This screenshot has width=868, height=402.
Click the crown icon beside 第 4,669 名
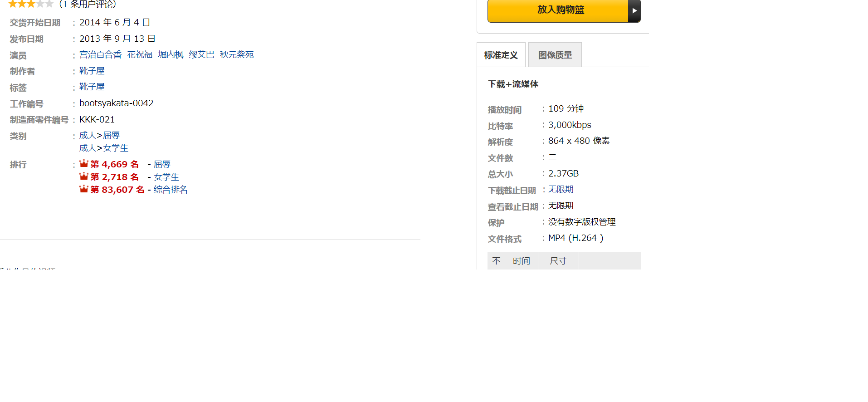pos(84,163)
